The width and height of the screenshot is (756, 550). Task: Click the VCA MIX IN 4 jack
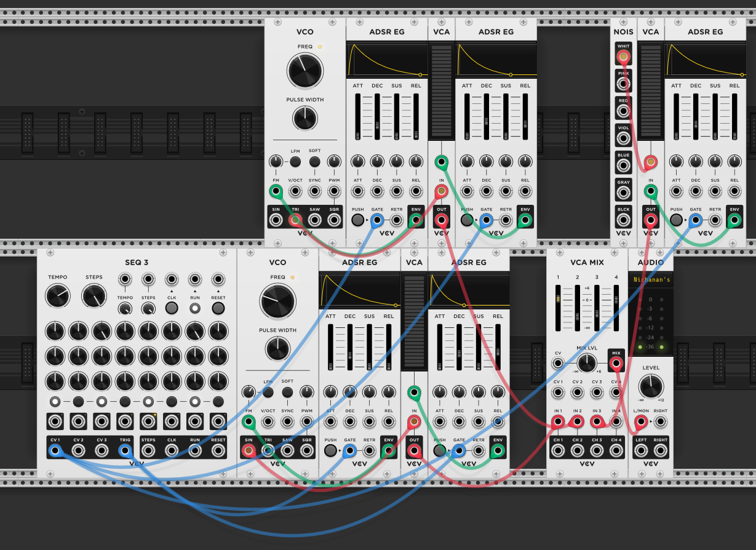[616, 422]
